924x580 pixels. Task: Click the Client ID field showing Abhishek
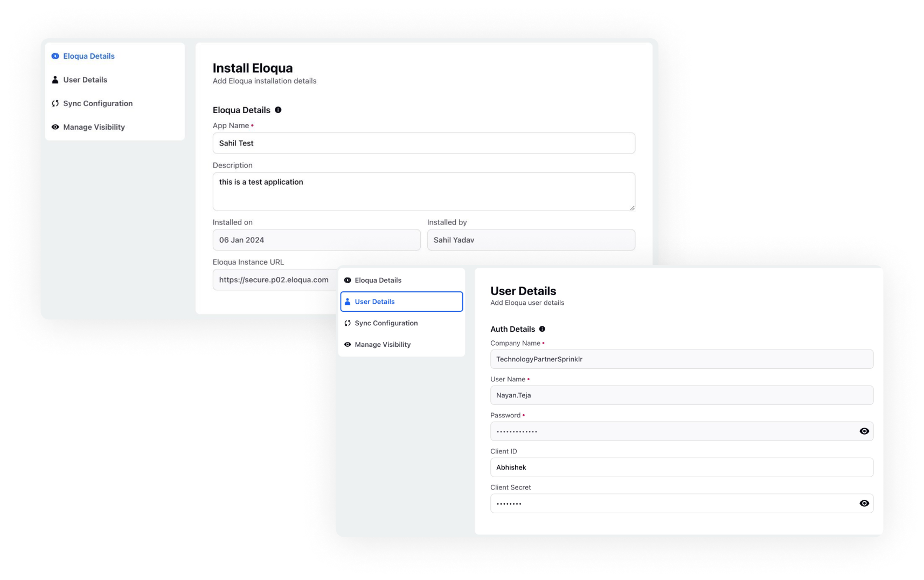[681, 467]
